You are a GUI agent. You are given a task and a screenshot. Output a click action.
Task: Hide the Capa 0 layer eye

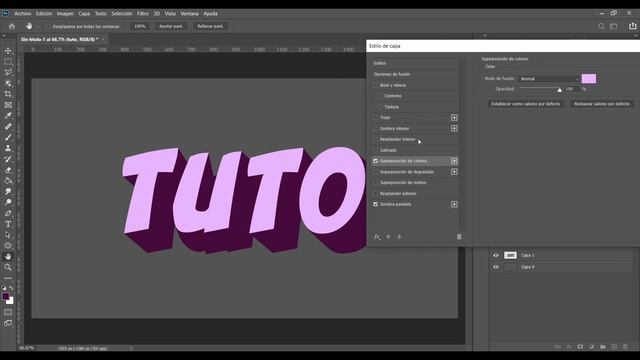click(x=496, y=267)
